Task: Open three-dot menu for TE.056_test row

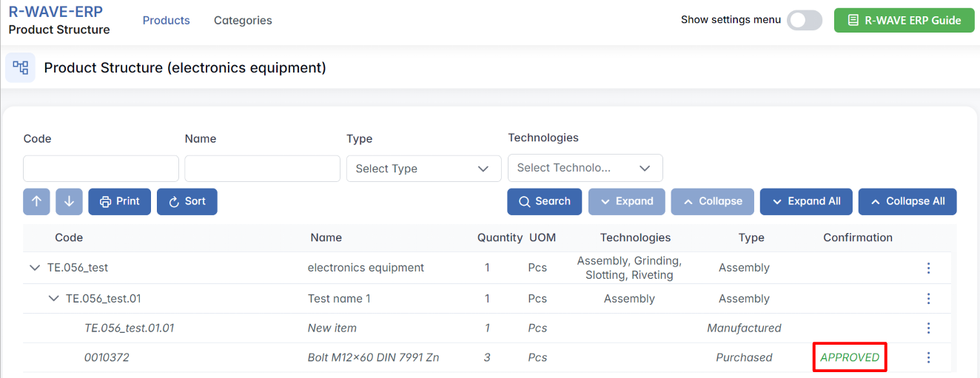Action: tap(928, 268)
